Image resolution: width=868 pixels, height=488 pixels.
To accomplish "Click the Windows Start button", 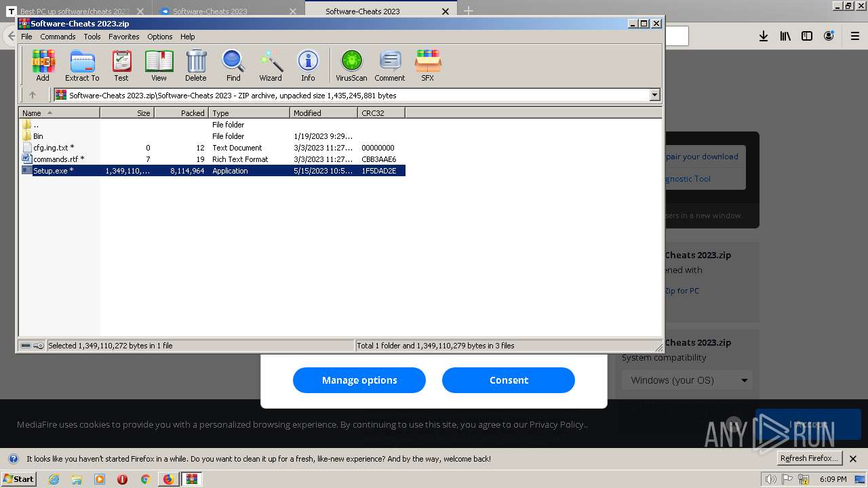I will (19, 479).
